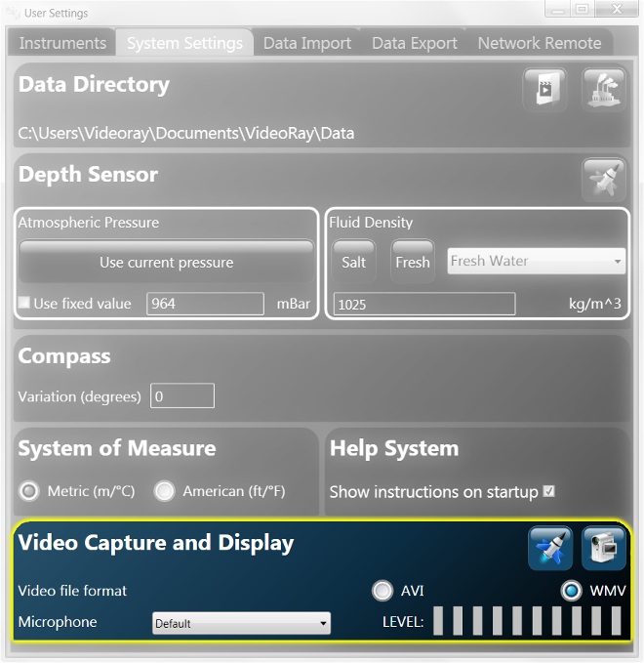Open the Data Import tab
This screenshot has height=663, width=644.
click(x=307, y=43)
